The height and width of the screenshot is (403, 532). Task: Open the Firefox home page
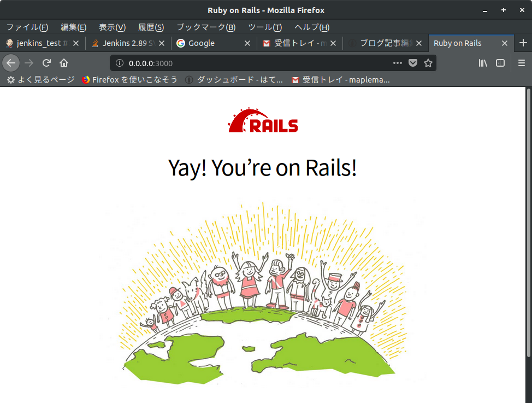[64, 63]
